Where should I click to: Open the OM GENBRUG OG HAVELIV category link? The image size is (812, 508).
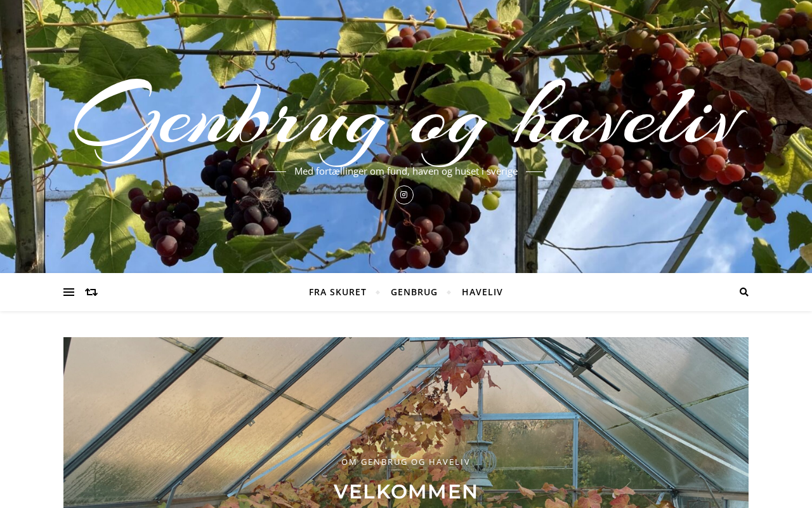[406, 462]
